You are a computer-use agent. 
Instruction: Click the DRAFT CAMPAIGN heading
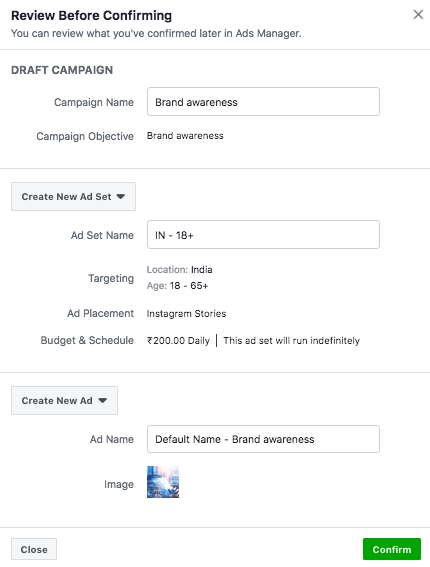62,70
